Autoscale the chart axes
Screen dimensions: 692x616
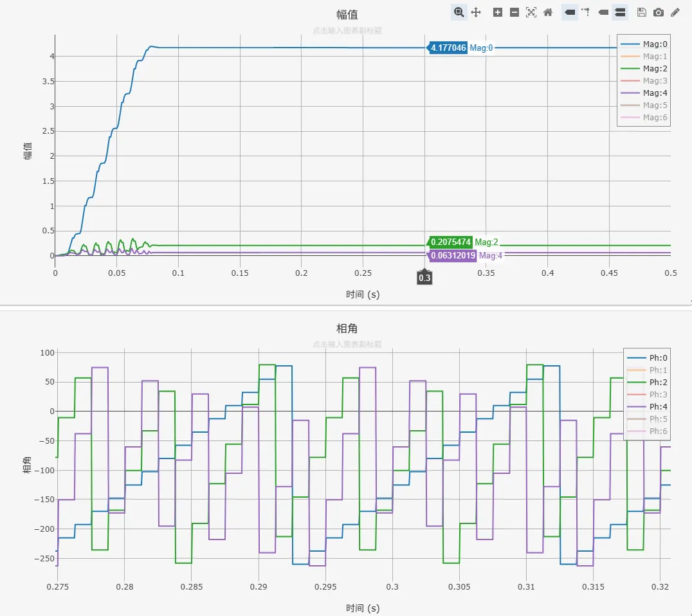(531, 12)
